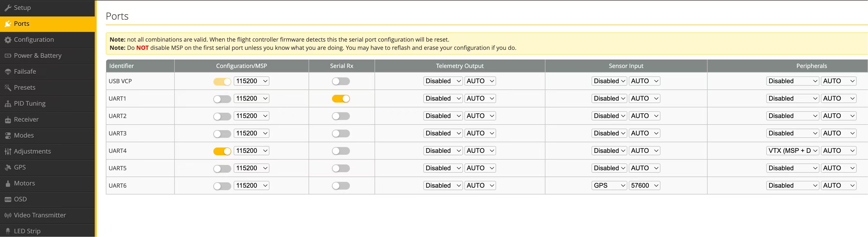Open UART4 Peripherals VTX dropdown
The width and height of the screenshot is (868, 237).
(792, 151)
